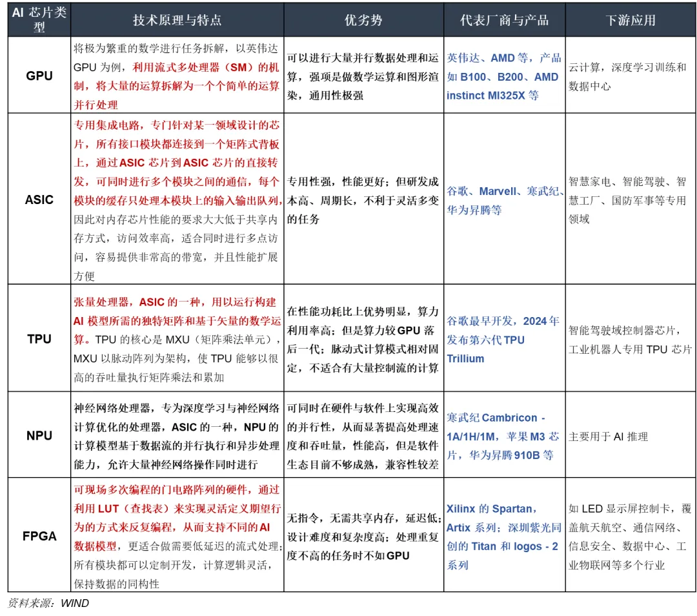The image size is (697, 616).
Task: Click the FPGA advantages cell "无指令，无需共享内存"
Action: [x=363, y=535]
